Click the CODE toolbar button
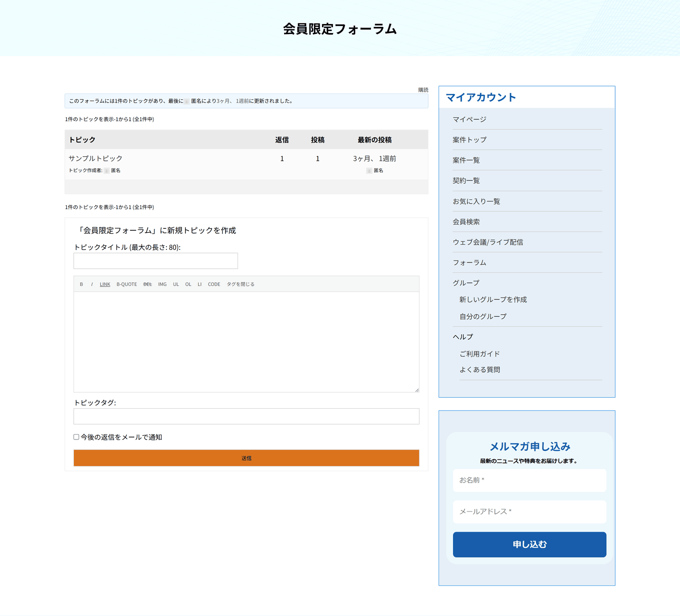Screen dimensions: 680x616 coord(214,284)
